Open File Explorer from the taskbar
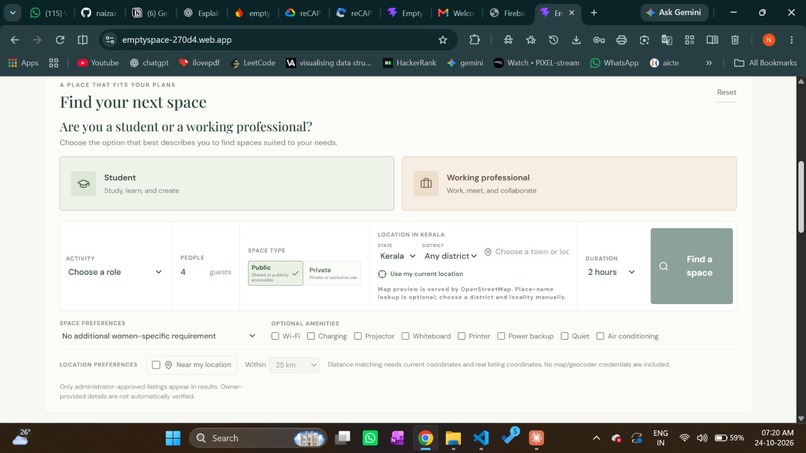This screenshot has width=806, height=453. tap(453, 438)
